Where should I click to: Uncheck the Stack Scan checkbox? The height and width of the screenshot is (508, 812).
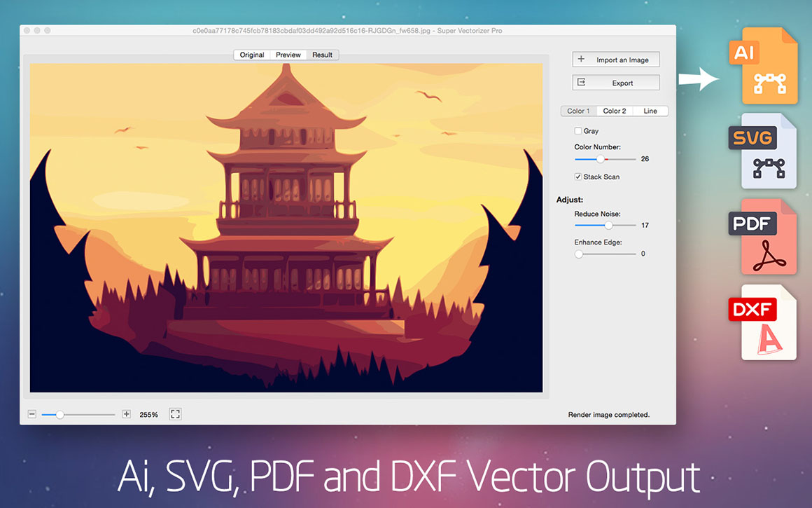(578, 177)
